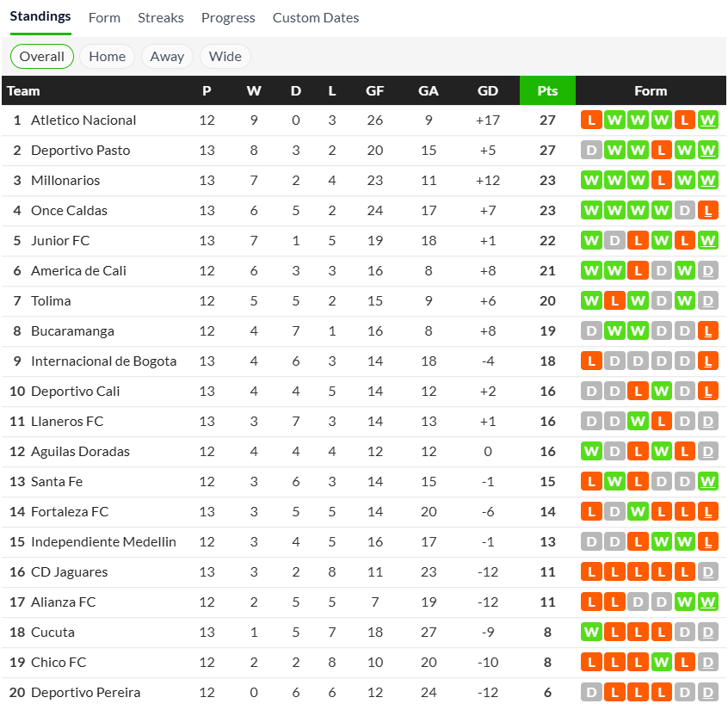Click Atletico Nacional's most recent form badge

click(x=708, y=120)
